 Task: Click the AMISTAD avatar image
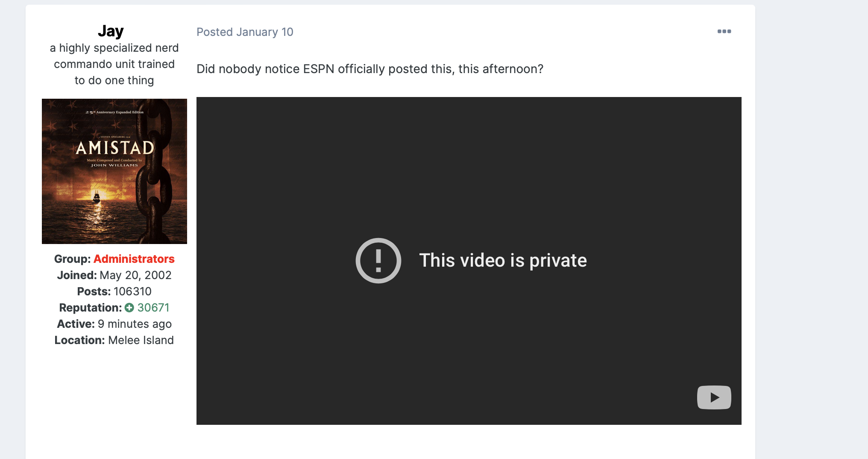(114, 171)
